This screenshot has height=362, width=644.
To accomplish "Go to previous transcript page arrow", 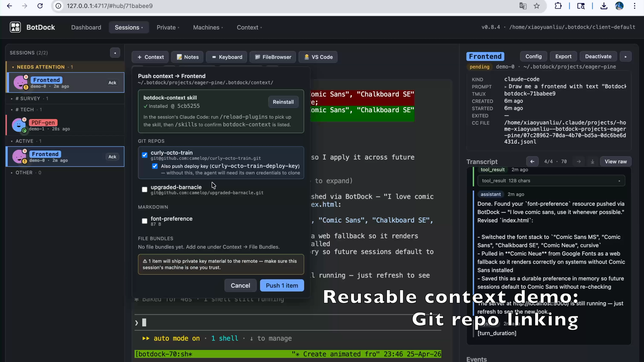I will [x=532, y=162].
